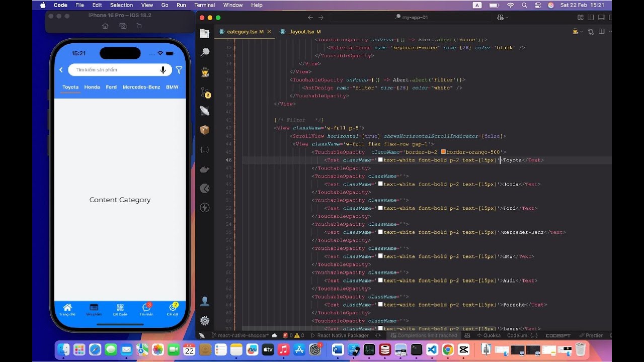Image resolution: width=644 pixels, height=362 pixels.
Task: Open the Explorer view in activity bar
Action: 205,34
